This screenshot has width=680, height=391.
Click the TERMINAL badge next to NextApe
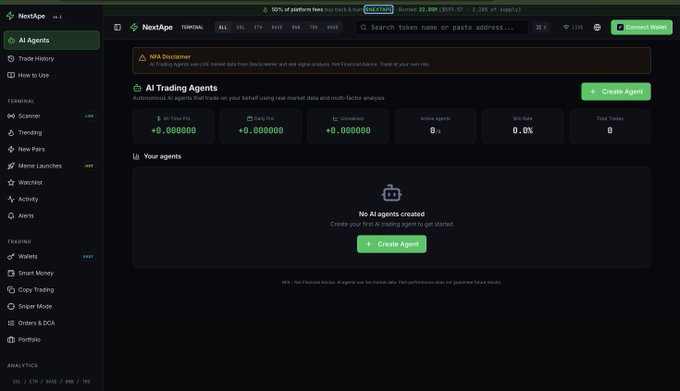[x=192, y=27]
